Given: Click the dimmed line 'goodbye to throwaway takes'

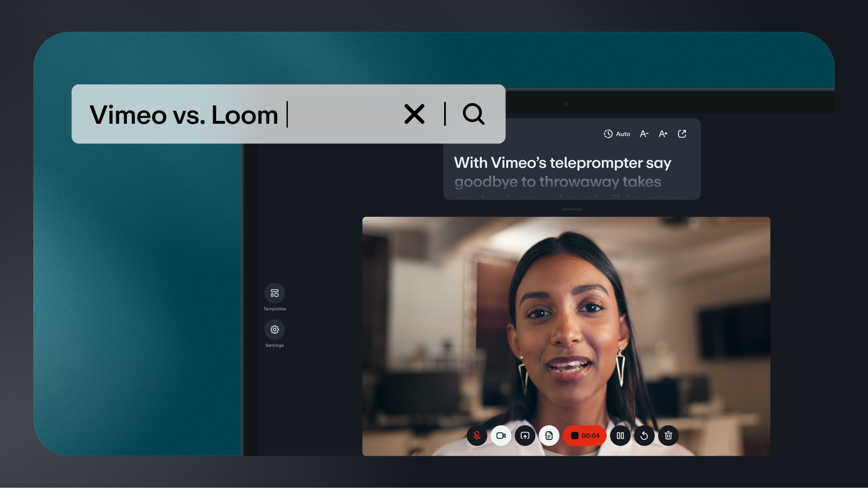Looking at the screenshot, I should point(557,182).
